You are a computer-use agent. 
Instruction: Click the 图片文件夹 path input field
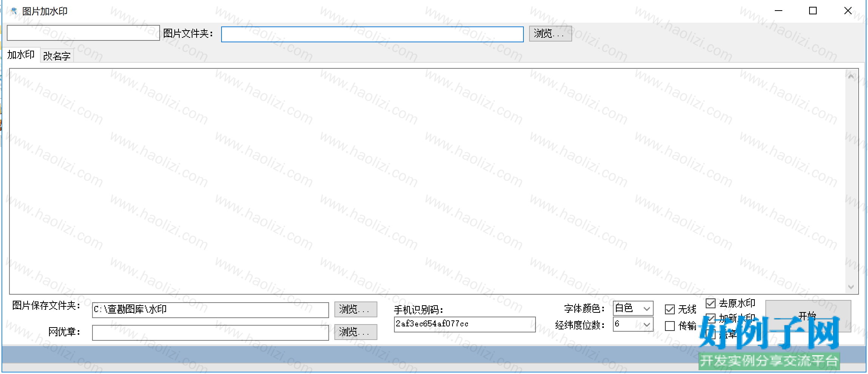tap(372, 34)
